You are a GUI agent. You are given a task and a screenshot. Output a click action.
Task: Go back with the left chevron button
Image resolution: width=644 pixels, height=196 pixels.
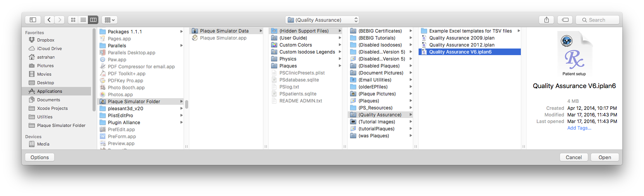(x=49, y=20)
